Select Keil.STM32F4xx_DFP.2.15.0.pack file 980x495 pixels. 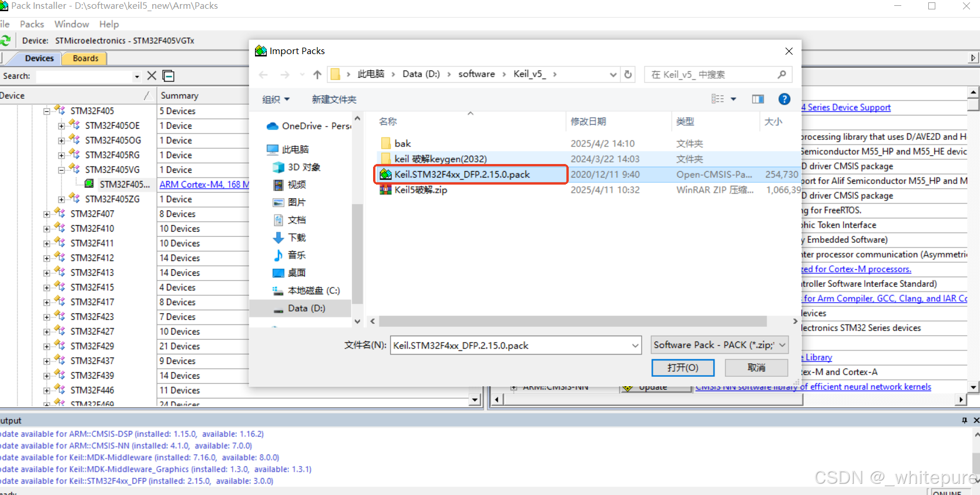tap(462, 175)
